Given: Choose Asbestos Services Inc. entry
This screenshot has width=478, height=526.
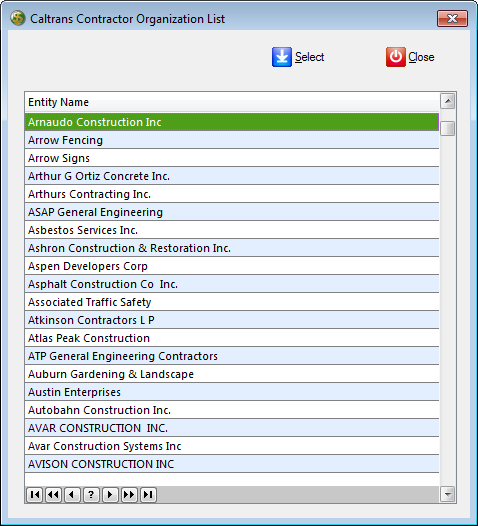Looking at the screenshot, I should click(231, 230).
